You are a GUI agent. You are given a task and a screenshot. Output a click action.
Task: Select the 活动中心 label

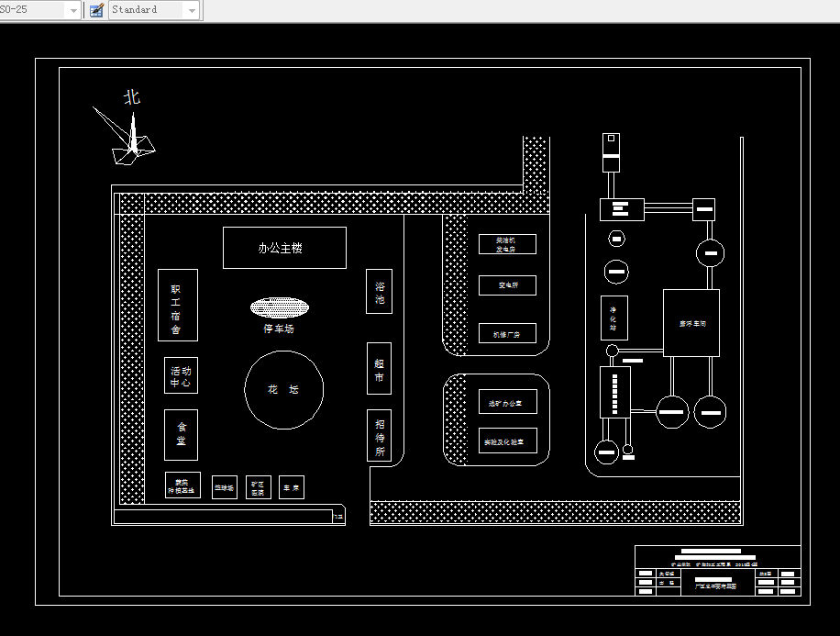[181, 376]
